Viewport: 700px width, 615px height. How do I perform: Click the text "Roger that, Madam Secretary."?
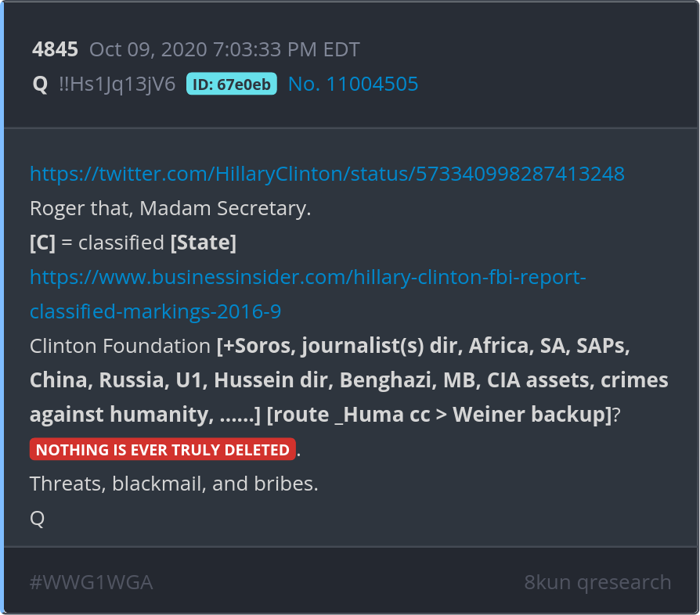pos(171,208)
